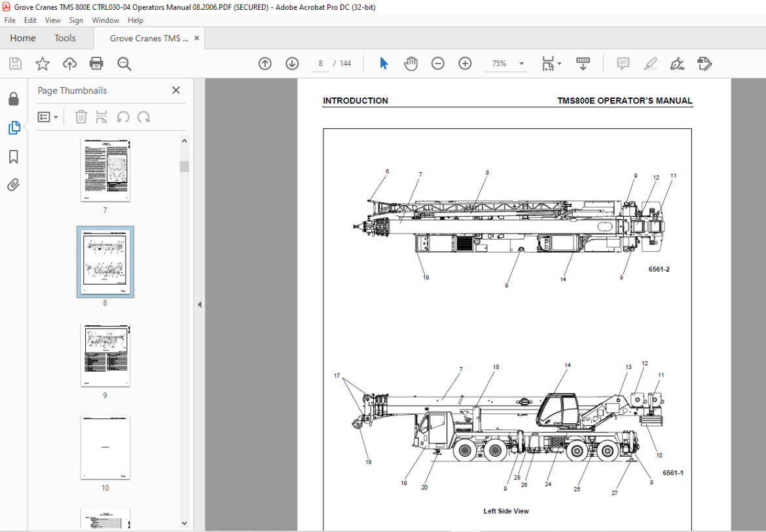Click the thumbnail panel scrollbar handle
The image size is (766, 532).
click(184, 166)
